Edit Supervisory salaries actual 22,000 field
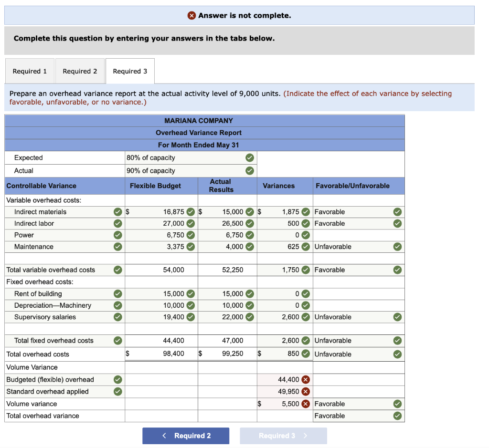This screenshot has height=448, width=489. pyautogui.click(x=227, y=317)
